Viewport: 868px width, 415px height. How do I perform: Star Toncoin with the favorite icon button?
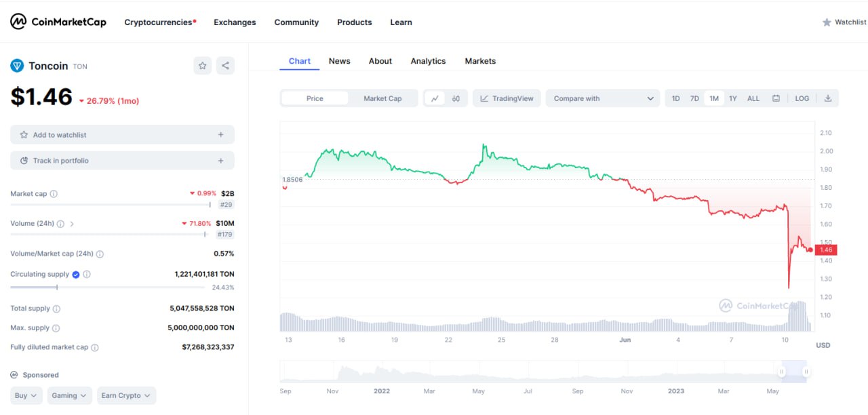tap(203, 66)
